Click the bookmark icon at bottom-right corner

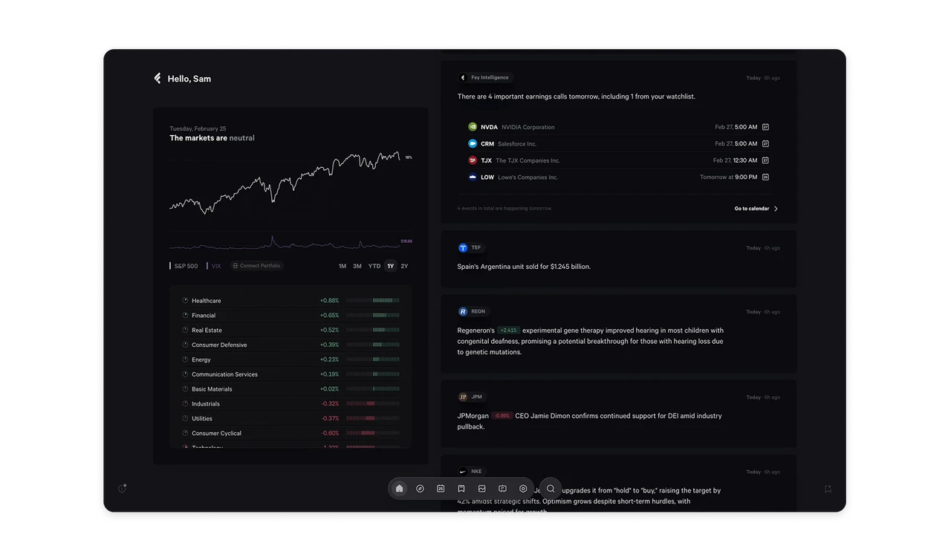click(x=828, y=489)
